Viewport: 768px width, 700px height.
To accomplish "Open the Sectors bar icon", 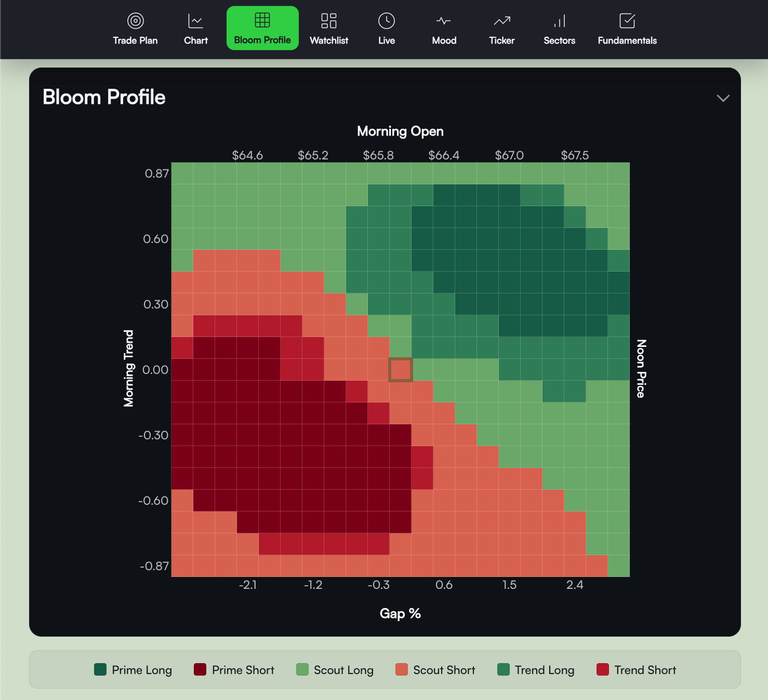I will [560, 21].
